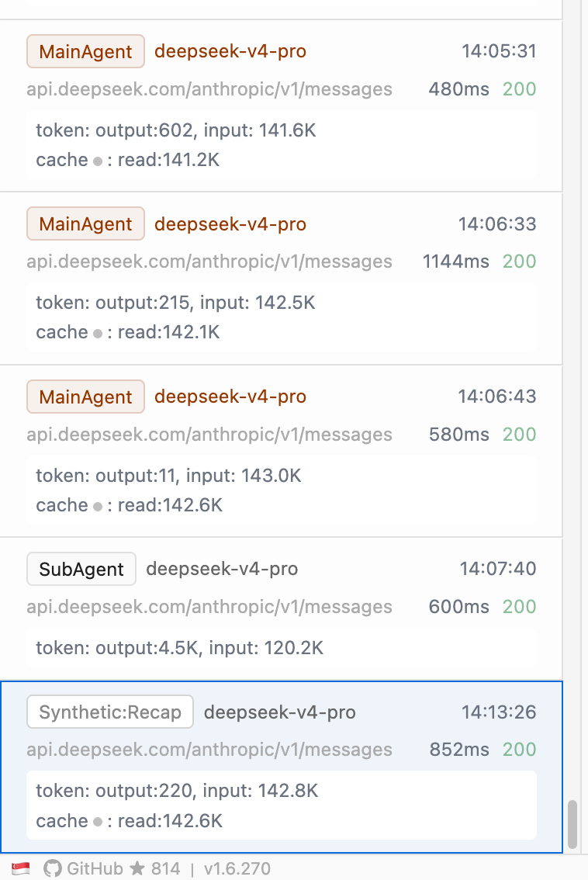Click token line output:215, input: 142.5K

[175, 303]
